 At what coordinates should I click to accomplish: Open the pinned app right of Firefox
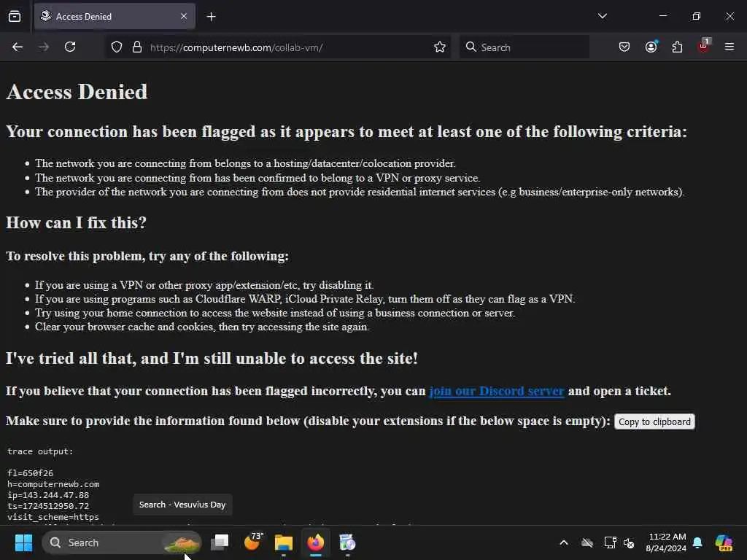point(347,542)
